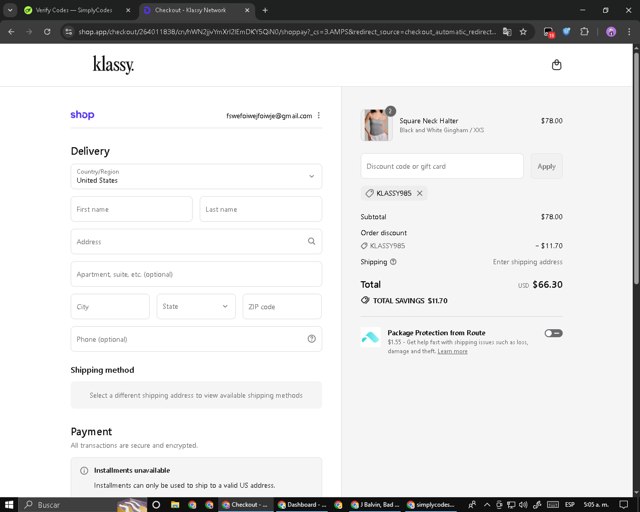Click the Square Neck Halter product thumbnail

pyautogui.click(x=376, y=125)
